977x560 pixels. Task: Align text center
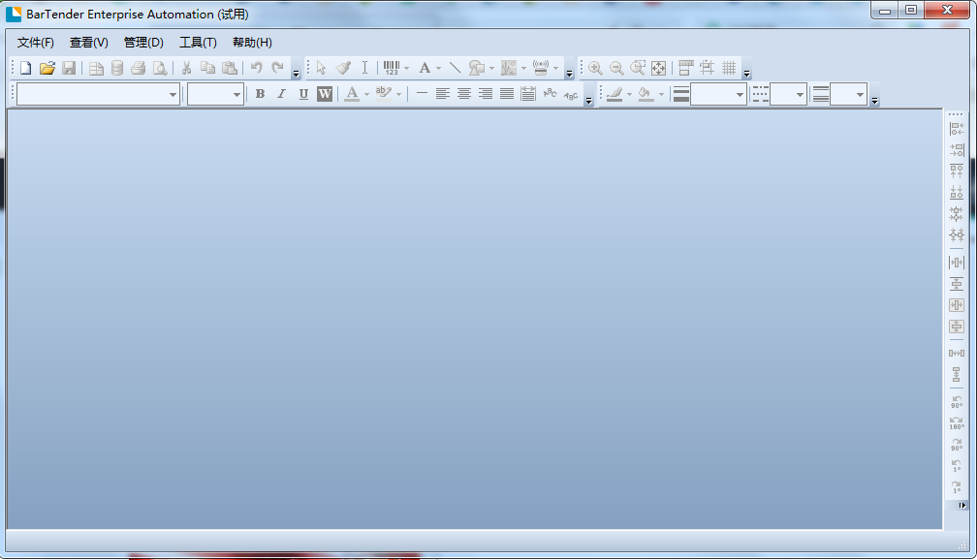click(464, 94)
